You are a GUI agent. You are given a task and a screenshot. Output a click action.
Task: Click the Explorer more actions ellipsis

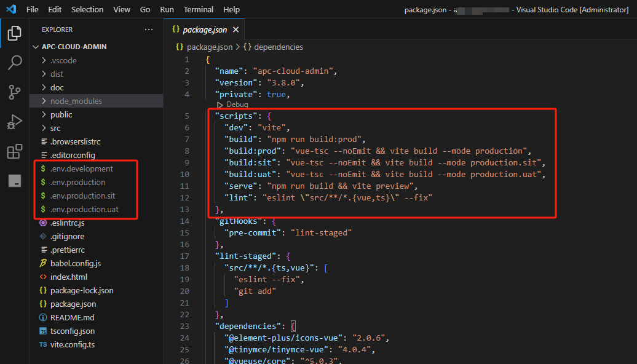pyautogui.click(x=149, y=30)
